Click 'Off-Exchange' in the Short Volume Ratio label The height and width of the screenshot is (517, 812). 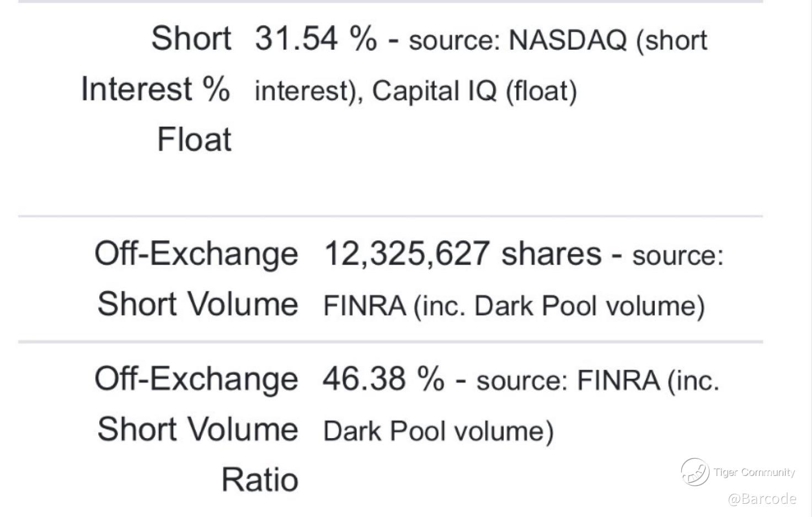[x=196, y=379]
